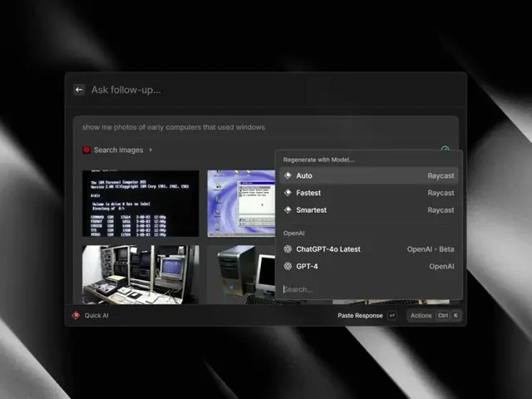Click the OpenAI - Beta provider label
The image size is (532, 399).
[x=431, y=249]
